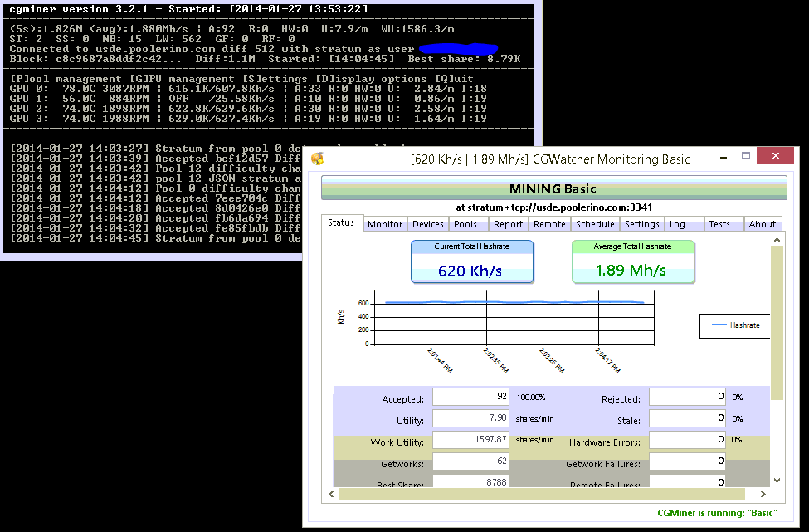The height and width of the screenshot is (532, 809).
Task: Click the hashrate line in the chart
Action: click(514, 302)
